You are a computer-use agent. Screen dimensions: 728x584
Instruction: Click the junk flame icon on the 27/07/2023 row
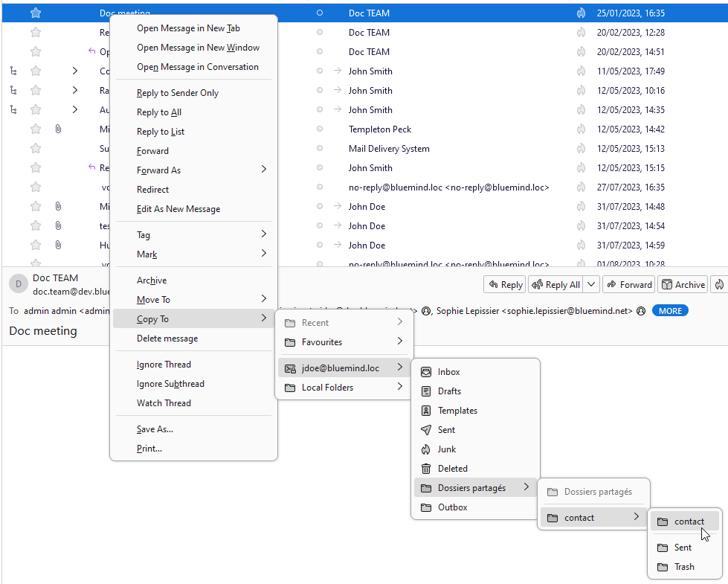(x=581, y=187)
